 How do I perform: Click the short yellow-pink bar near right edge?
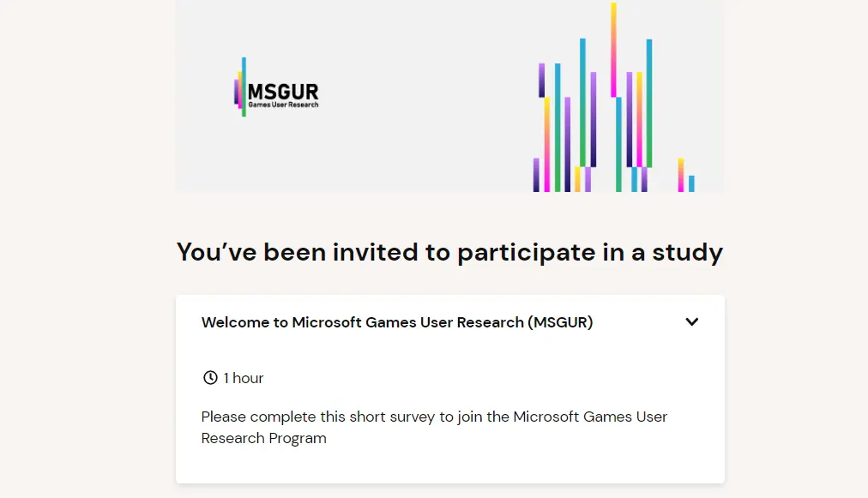[x=680, y=175]
